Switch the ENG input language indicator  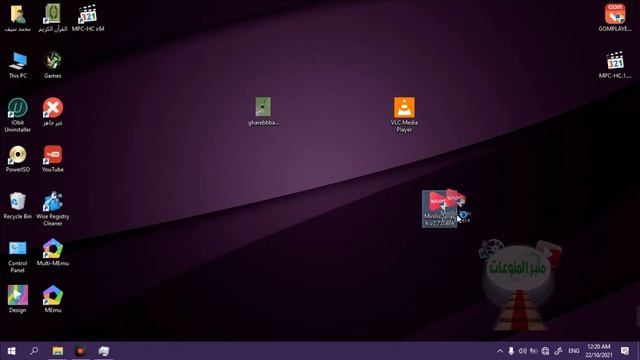pyautogui.click(x=574, y=351)
